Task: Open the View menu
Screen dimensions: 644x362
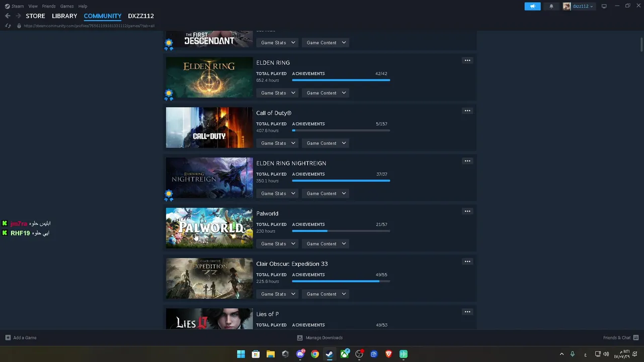Action: tap(33, 6)
